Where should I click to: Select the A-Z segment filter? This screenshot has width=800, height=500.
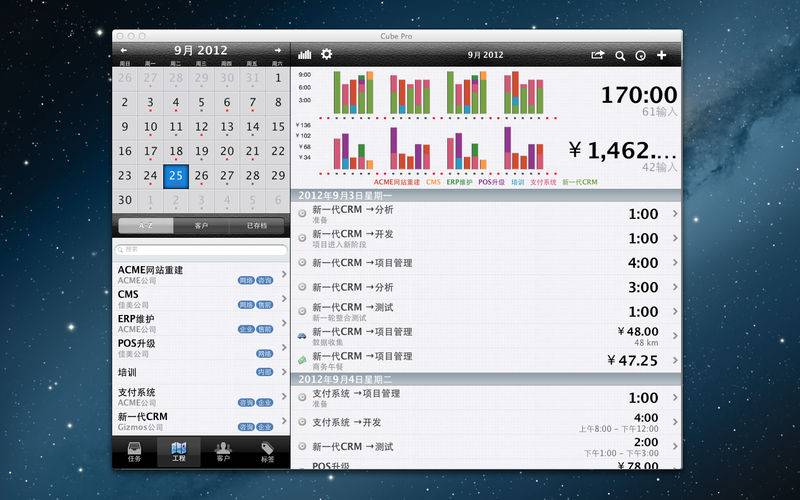[145, 226]
